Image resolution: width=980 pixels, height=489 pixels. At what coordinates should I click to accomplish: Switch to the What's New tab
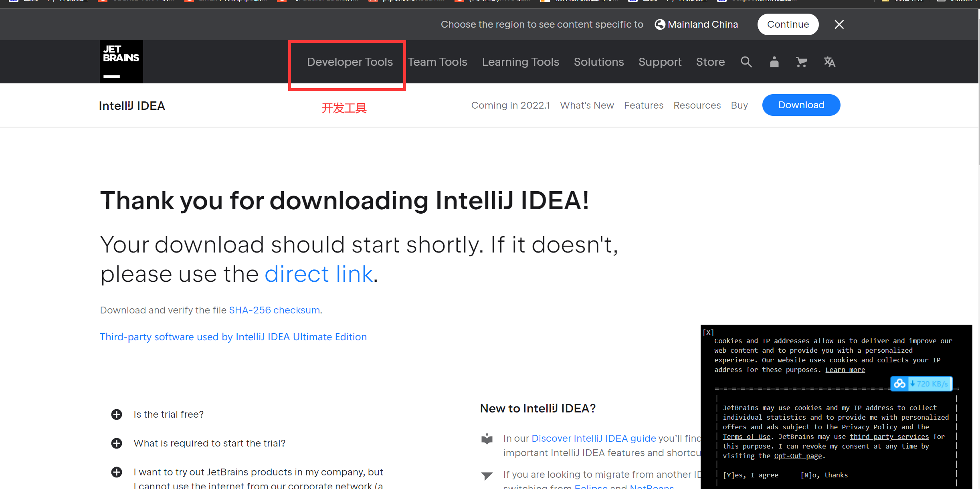pyautogui.click(x=586, y=105)
